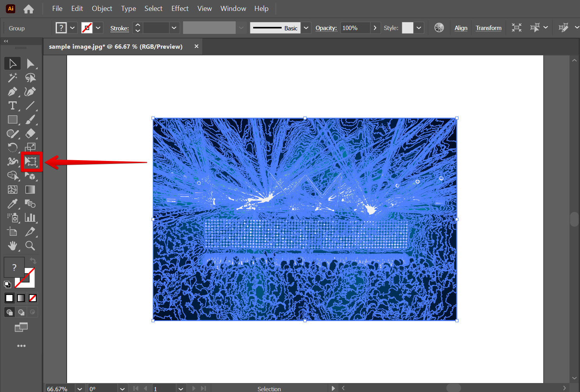The image size is (580, 392).
Task: Set paint mode to None
Action: point(33,298)
